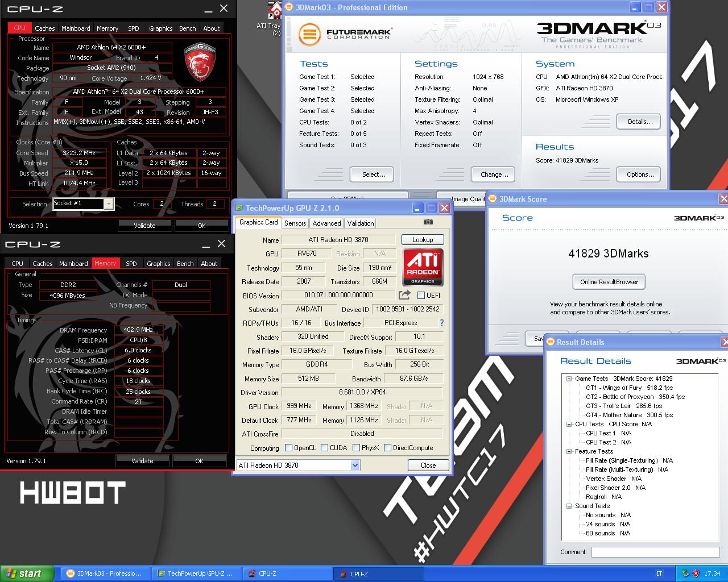Open the About tab in lower CPU-Z
Image resolution: width=728 pixels, height=582 pixels.
click(209, 263)
